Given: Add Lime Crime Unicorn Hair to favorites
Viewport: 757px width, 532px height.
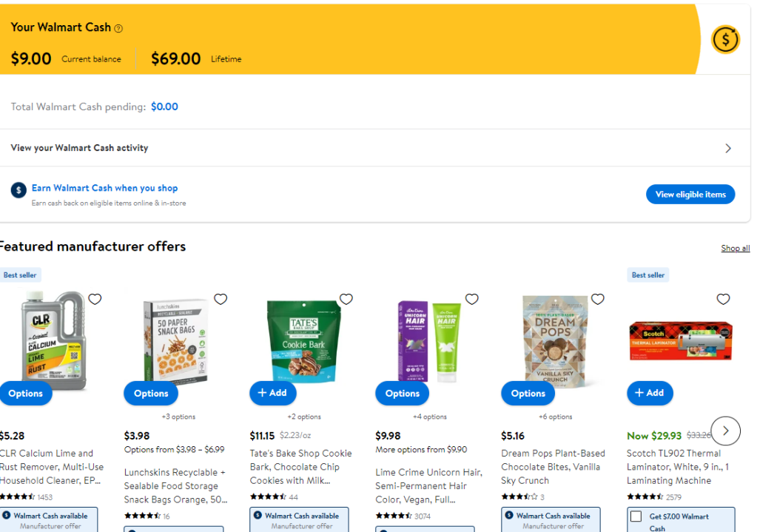Looking at the screenshot, I should 472,299.
